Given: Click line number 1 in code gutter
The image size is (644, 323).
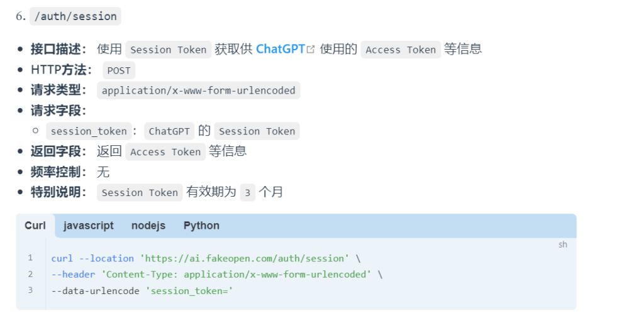Looking at the screenshot, I should point(30,258).
